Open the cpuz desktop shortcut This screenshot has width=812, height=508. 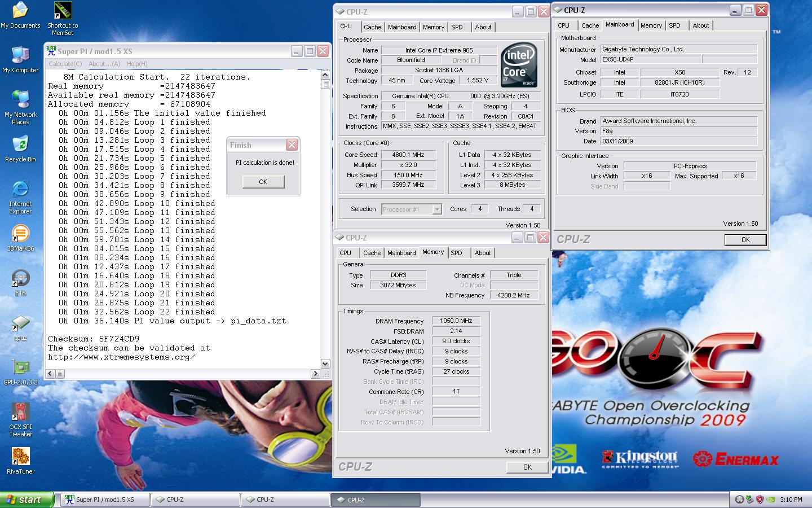20,328
